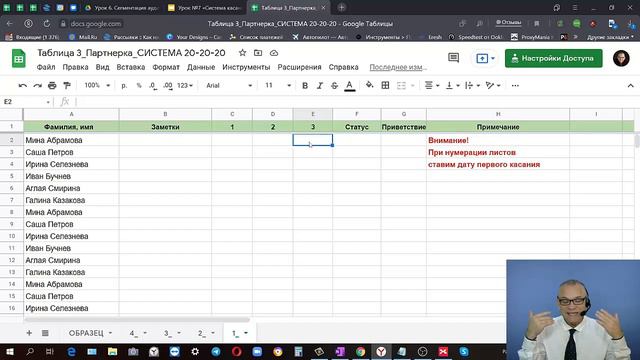
Task: Click the Print icon
Action: pyautogui.click(x=52, y=85)
